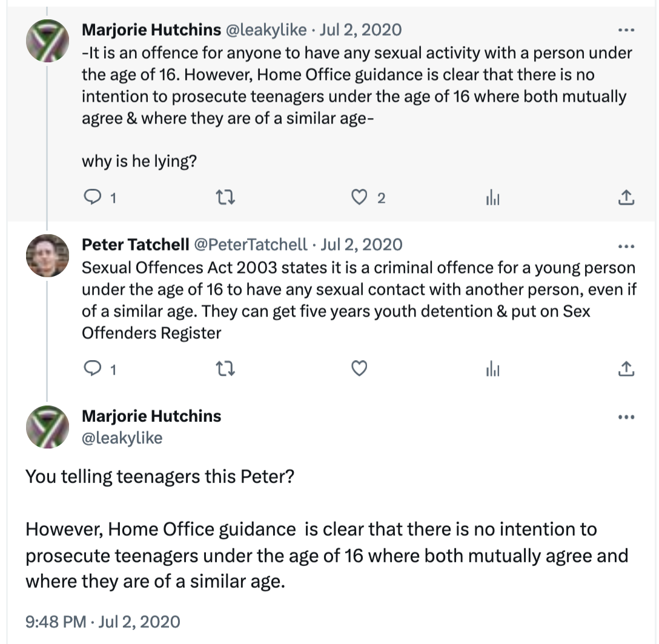Click the @PeterTatchell handle
This screenshot has width=659, height=644.
250,245
